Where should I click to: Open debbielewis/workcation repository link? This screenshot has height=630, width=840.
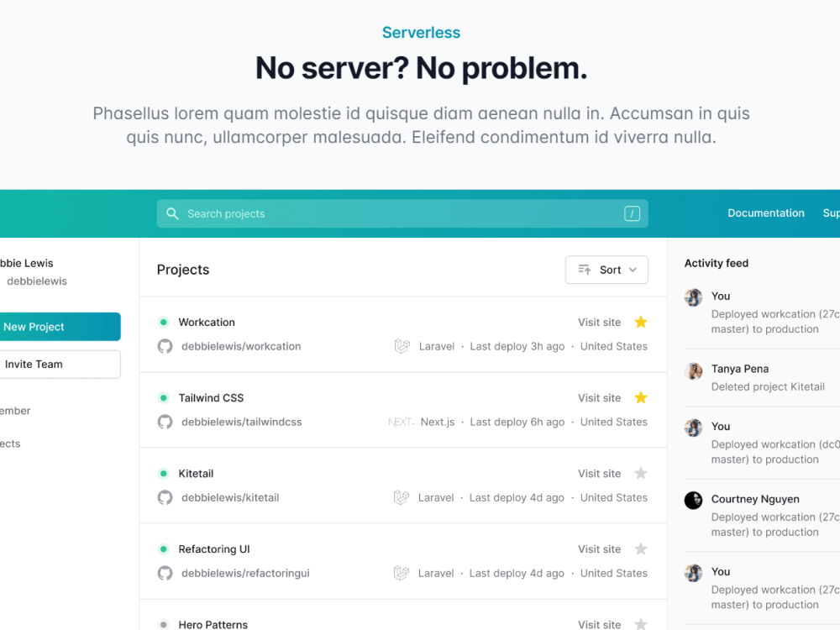241,346
